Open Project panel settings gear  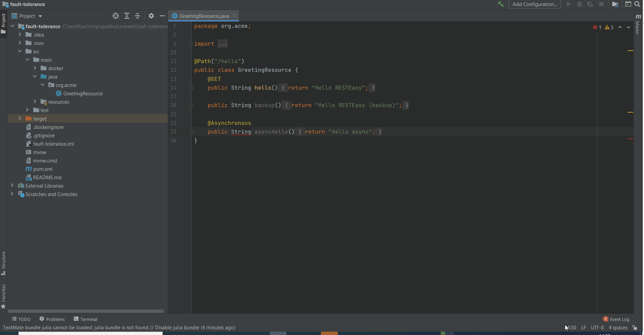[151, 16]
